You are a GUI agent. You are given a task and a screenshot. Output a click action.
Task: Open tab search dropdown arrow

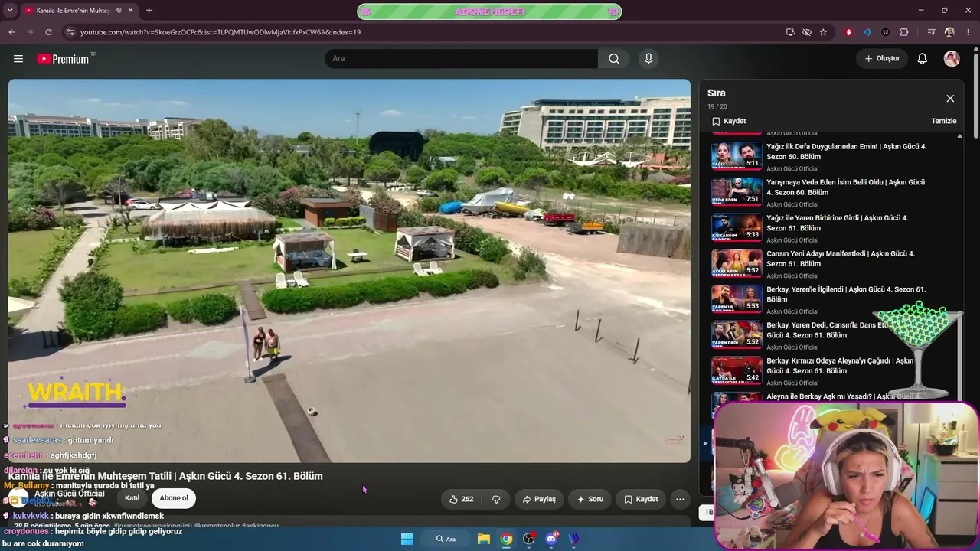click(x=10, y=11)
